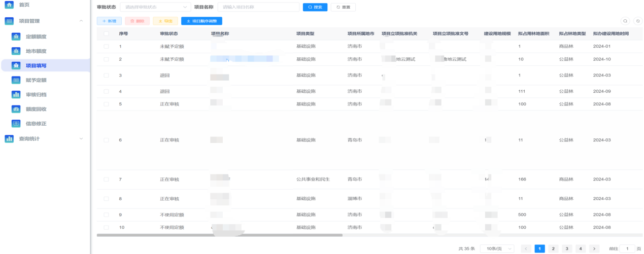Click the 赋予定额 sidebar icon
Screen dimensions: 644x254
16,80
